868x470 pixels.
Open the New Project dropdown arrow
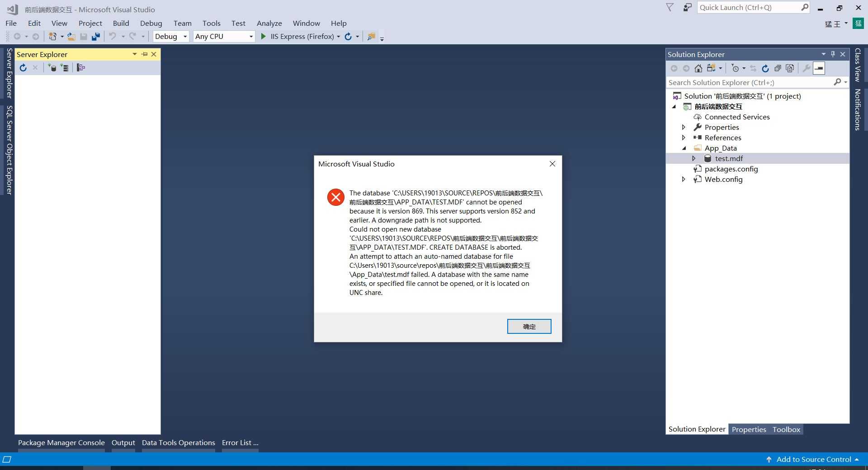[62, 37]
